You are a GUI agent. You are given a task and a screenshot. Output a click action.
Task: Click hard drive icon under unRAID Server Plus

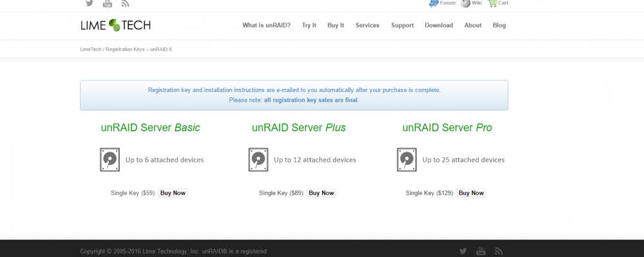click(258, 160)
